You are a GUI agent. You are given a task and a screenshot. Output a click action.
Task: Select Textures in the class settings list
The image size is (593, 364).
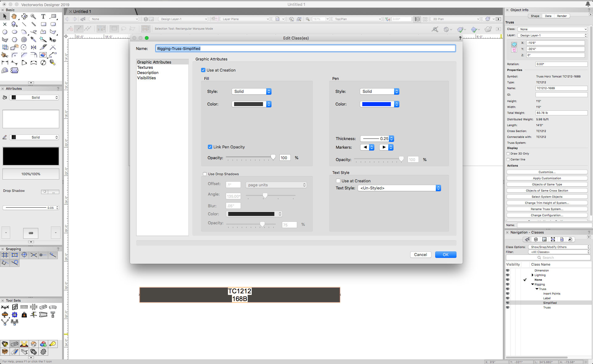tap(145, 67)
